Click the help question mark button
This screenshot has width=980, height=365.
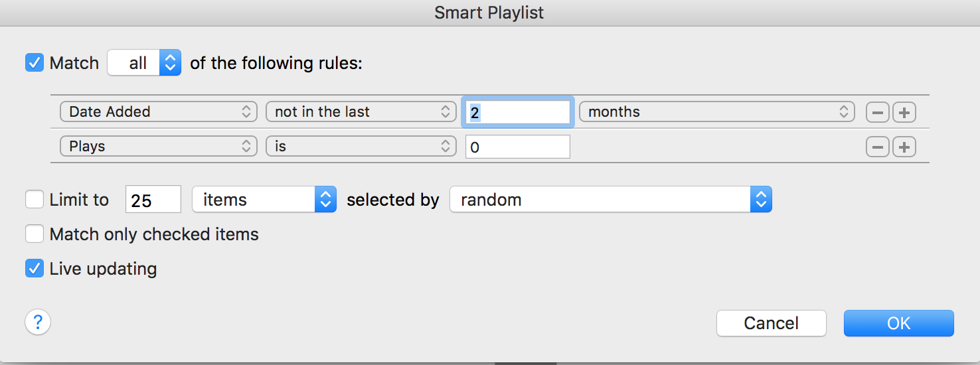(38, 323)
